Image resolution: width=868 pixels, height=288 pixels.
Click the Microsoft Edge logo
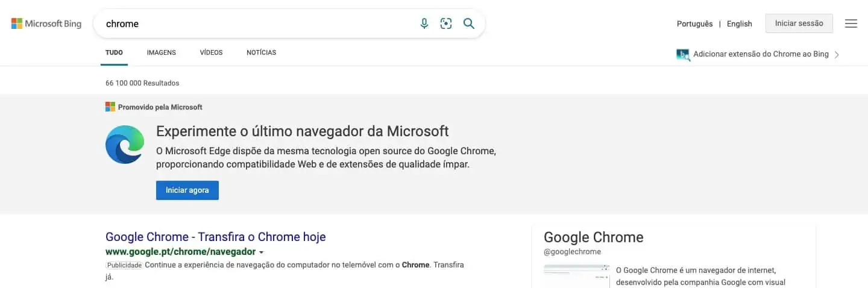click(x=125, y=145)
